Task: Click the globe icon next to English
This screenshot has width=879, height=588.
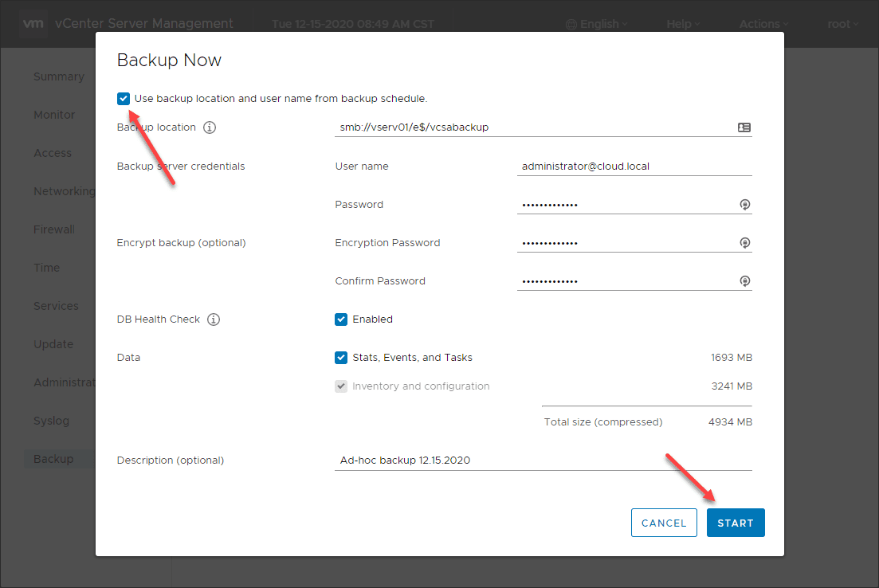Action: 570,24
